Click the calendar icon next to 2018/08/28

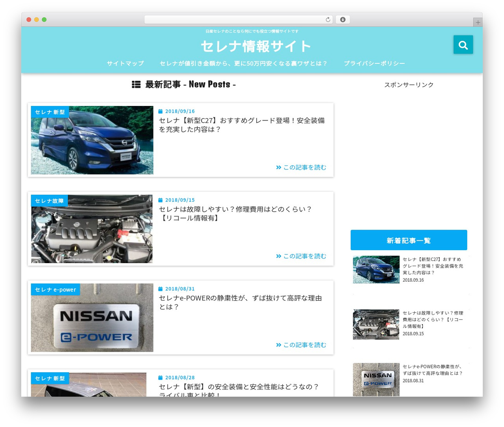[x=160, y=377]
